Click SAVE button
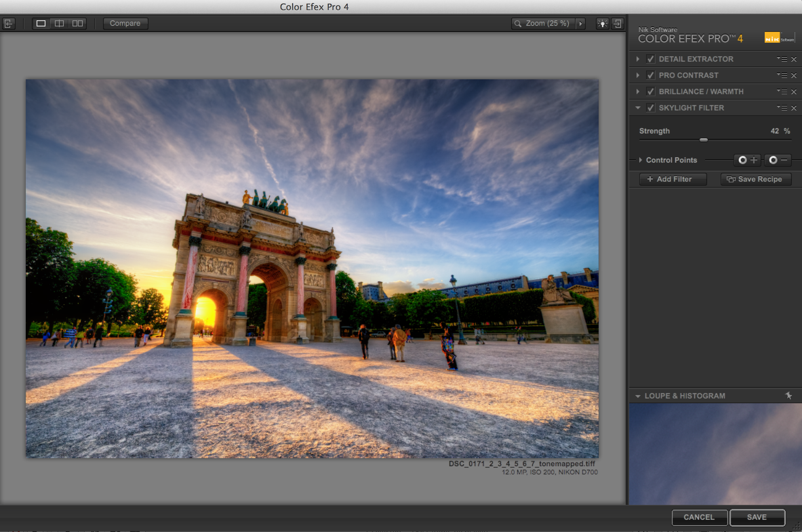This screenshot has height=532, width=802. 757,517
